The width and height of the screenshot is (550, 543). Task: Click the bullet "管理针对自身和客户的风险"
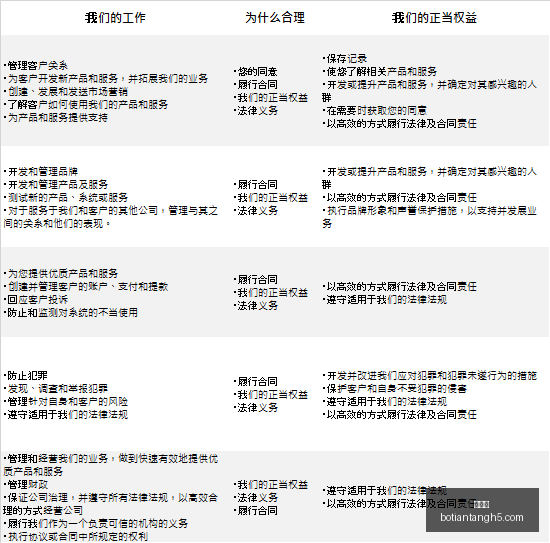coord(66,401)
